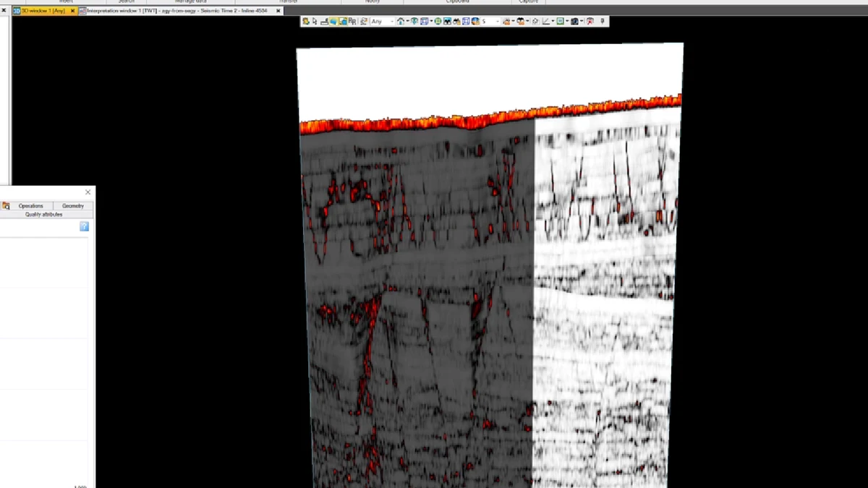Expand the arrow beside the axis icon

[553, 22]
